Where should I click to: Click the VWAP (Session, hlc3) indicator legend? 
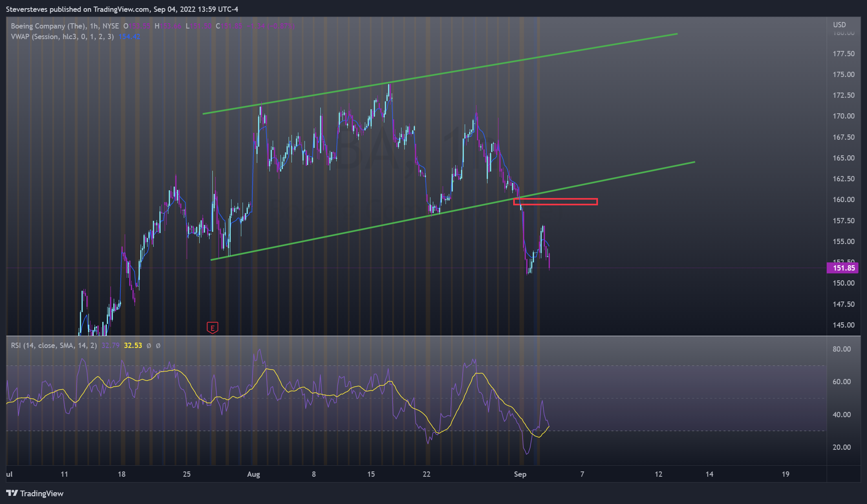click(62, 37)
